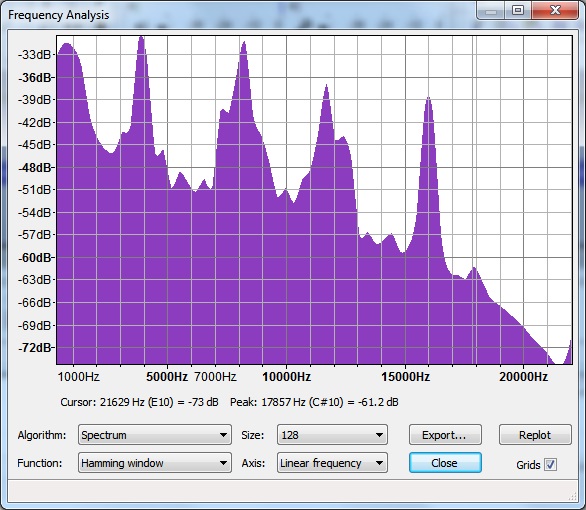The height and width of the screenshot is (510, 586).
Task: Click the 10000Hz frequency axis label
Action: click(287, 377)
